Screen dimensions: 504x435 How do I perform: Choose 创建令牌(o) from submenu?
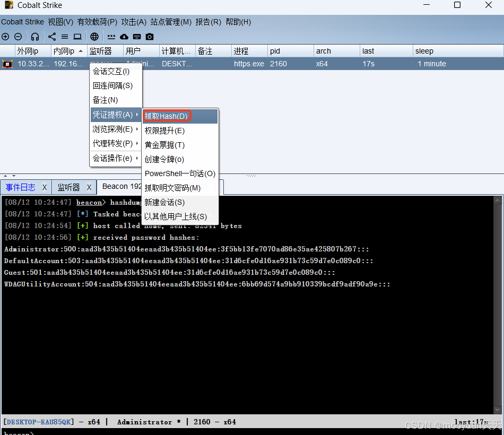pyautogui.click(x=180, y=160)
